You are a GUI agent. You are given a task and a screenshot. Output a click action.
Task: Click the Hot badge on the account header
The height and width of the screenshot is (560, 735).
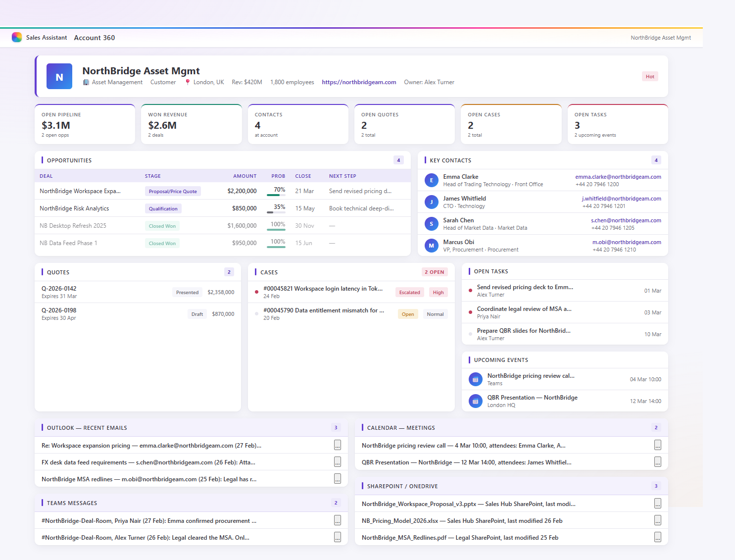click(650, 76)
